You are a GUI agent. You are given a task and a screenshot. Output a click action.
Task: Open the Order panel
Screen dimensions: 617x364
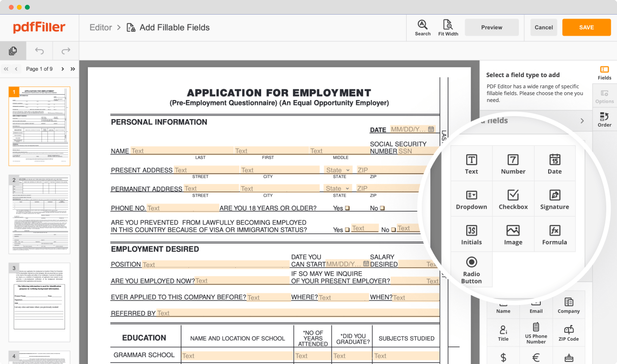coord(604,120)
